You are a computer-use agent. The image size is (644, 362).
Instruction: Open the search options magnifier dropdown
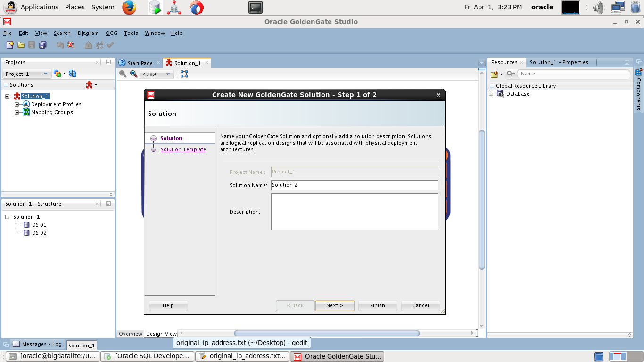pos(511,74)
